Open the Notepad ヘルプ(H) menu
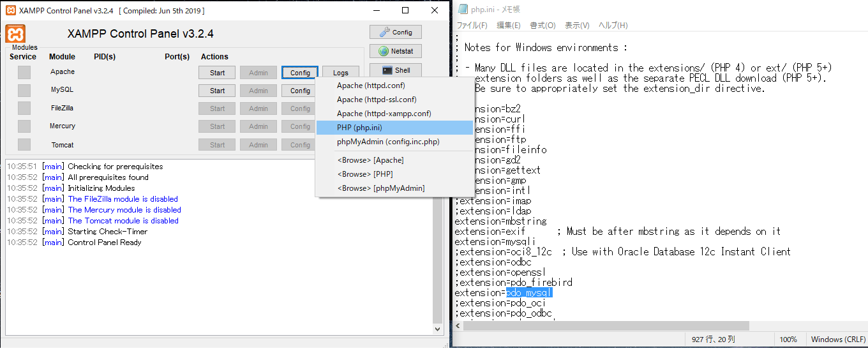868x351 pixels. [x=613, y=26]
